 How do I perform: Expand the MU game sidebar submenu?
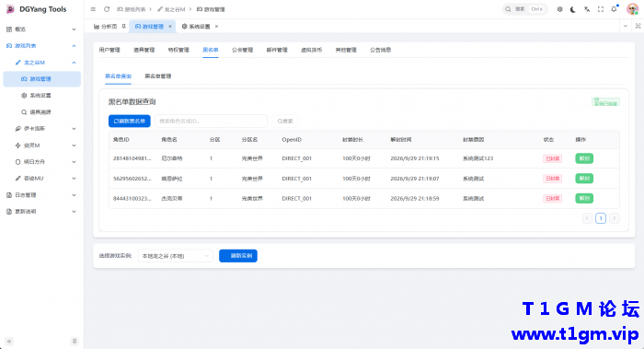(41, 179)
